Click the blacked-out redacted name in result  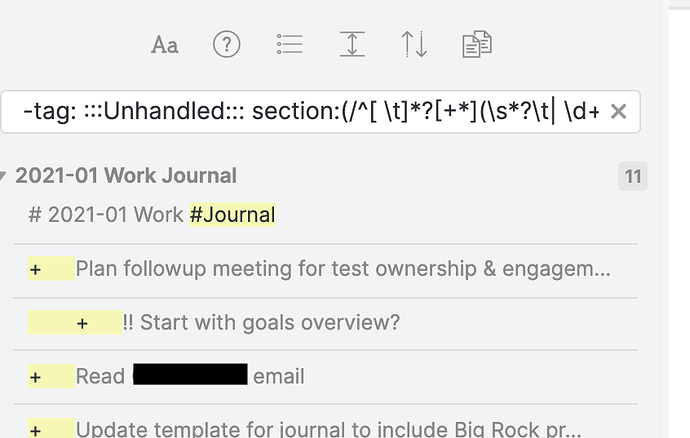(x=189, y=376)
